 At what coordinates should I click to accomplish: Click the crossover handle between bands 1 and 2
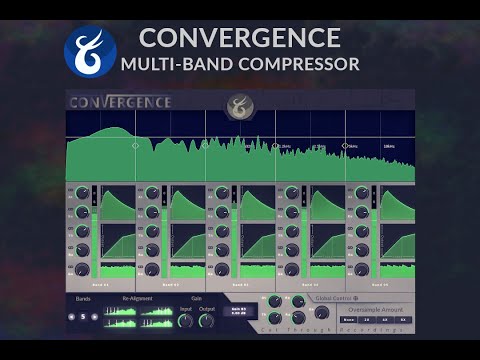pos(135,146)
